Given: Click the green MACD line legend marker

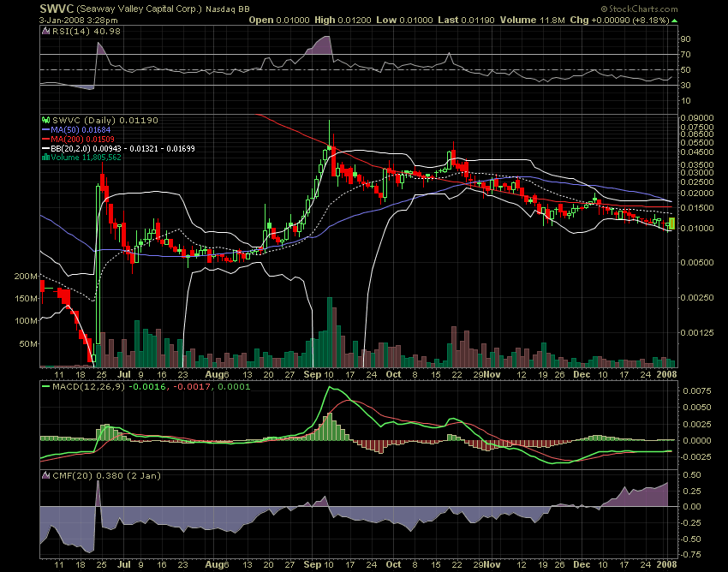Looking at the screenshot, I should pyautogui.click(x=45, y=387).
